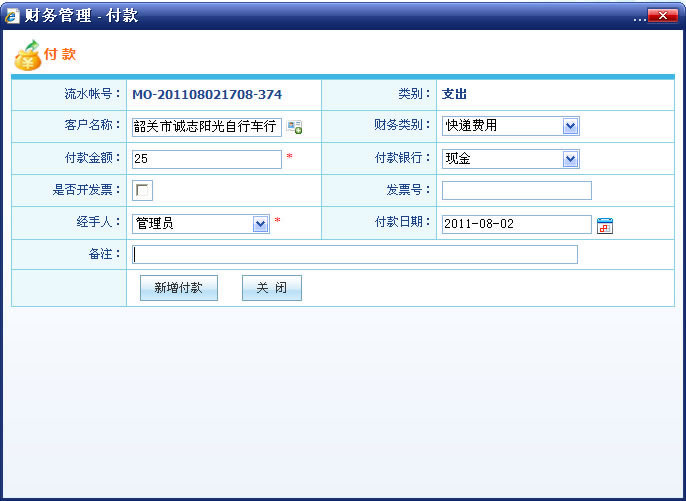
Task: Click the 支出 category value text
Action: (455, 95)
